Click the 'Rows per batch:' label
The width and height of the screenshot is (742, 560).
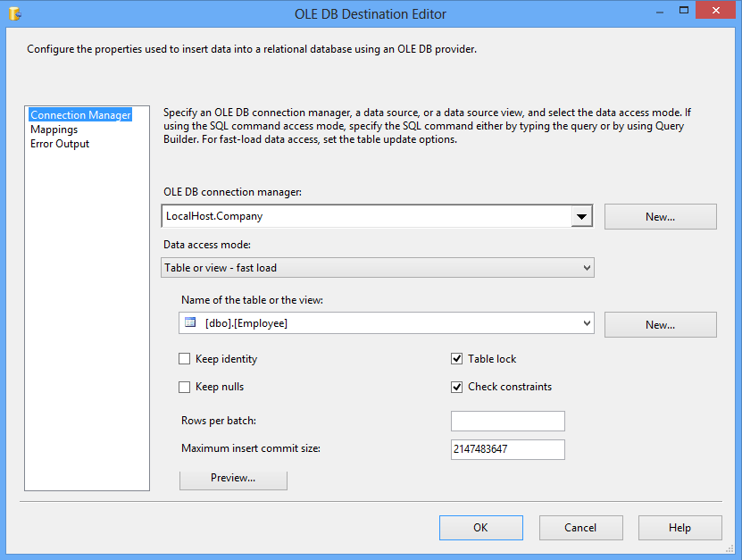219,421
